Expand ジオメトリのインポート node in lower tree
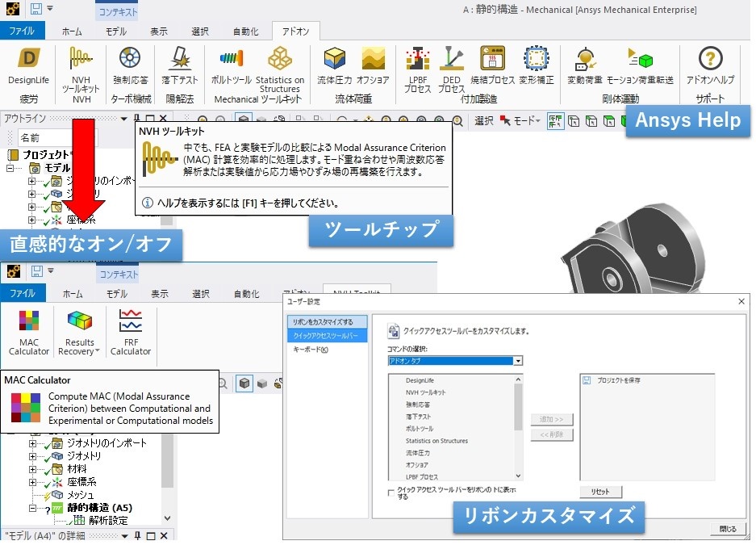756x545 pixels. 31,443
